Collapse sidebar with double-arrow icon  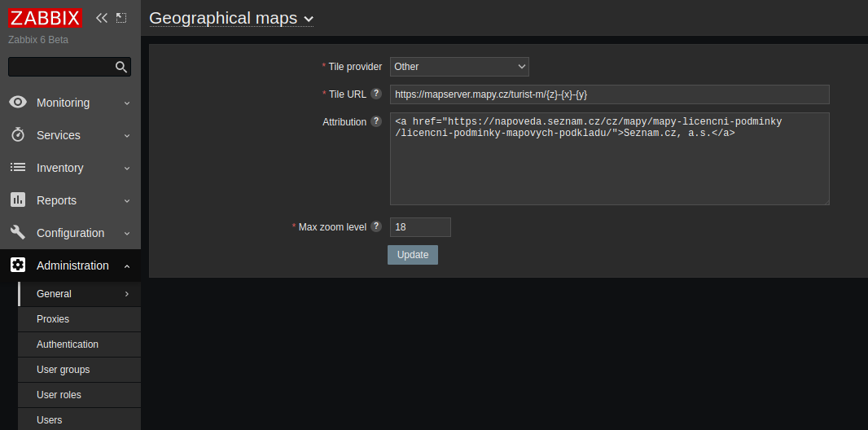[x=101, y=18]
